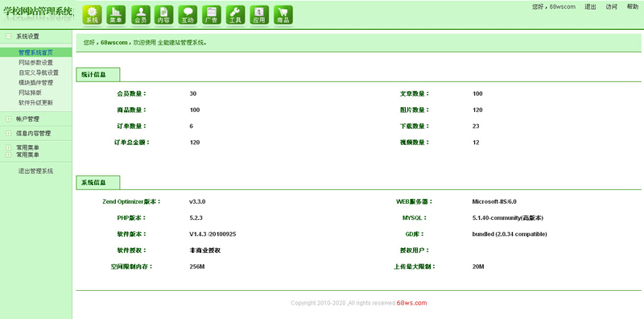Open 网站排版 in the sidebar
Viewport: 644px width, 319px height.
pos(30,93)
